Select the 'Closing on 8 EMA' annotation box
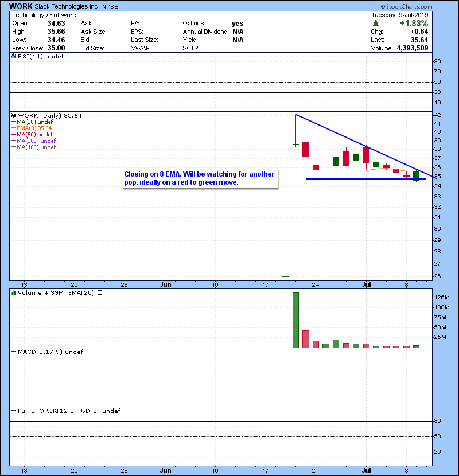This screenshot has width=459, height=476. click(x=200, y=178)
